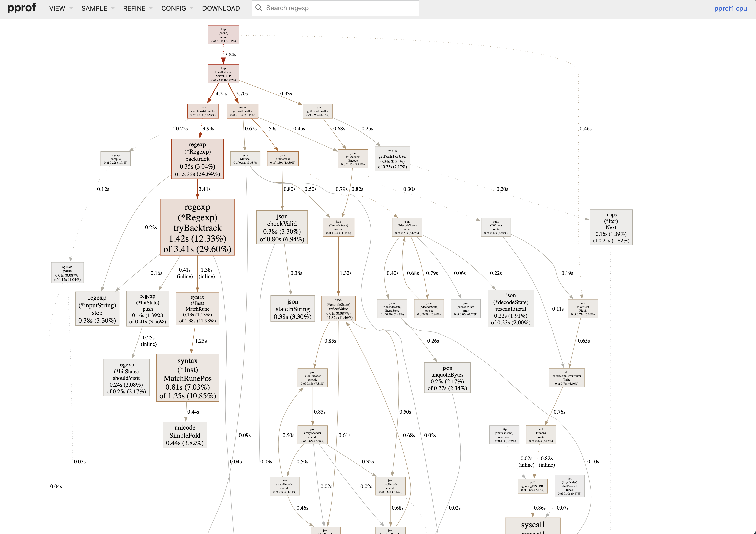Select the regexp tryBacktrack node
This screenshot has height=534, width=756.
point(197,227)
